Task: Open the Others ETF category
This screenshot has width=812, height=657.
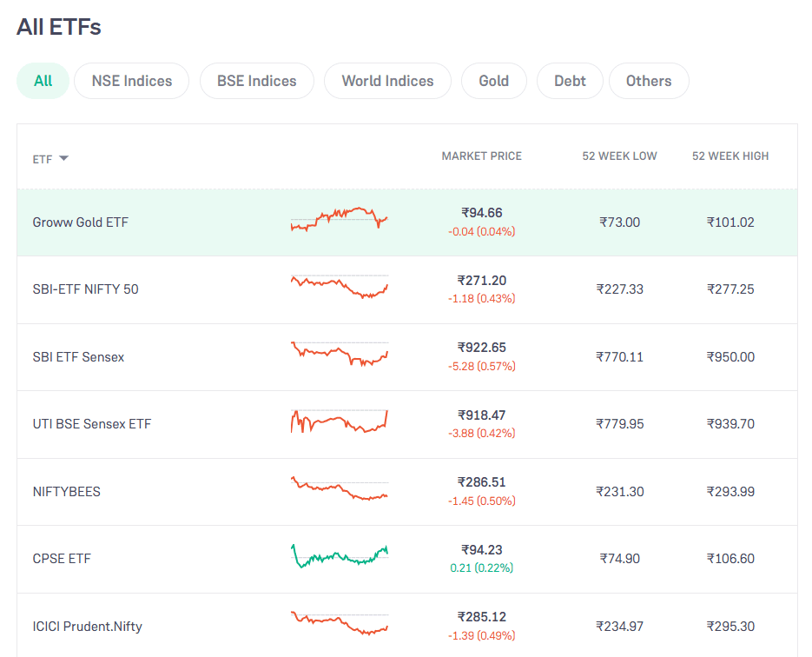Action: click(649, 80)
